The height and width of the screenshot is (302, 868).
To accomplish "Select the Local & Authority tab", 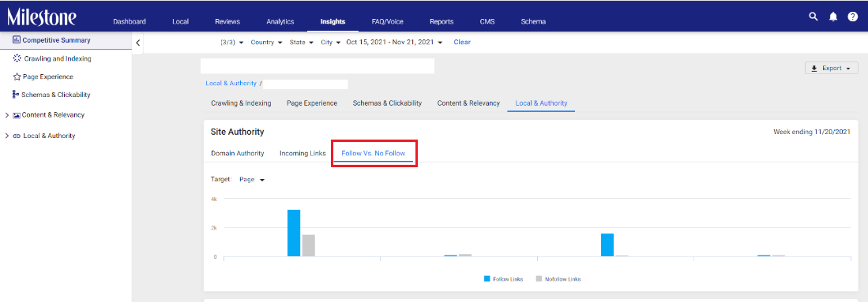I will click(541, 103).
